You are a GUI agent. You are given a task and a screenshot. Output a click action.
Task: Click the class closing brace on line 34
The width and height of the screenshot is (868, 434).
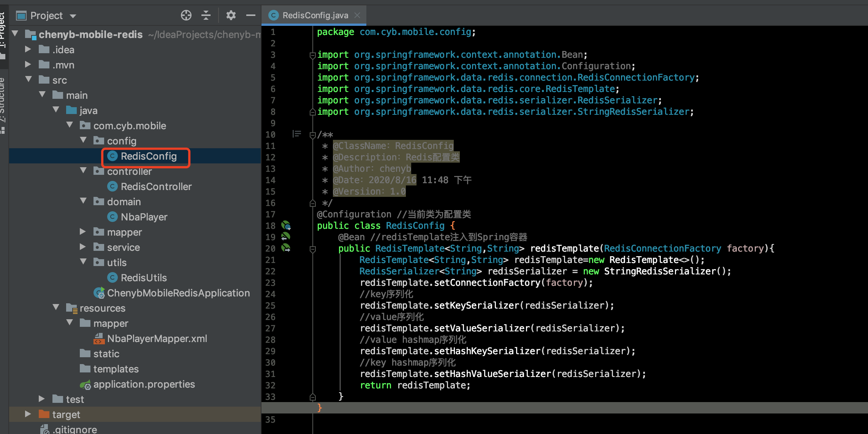(320, 408)
